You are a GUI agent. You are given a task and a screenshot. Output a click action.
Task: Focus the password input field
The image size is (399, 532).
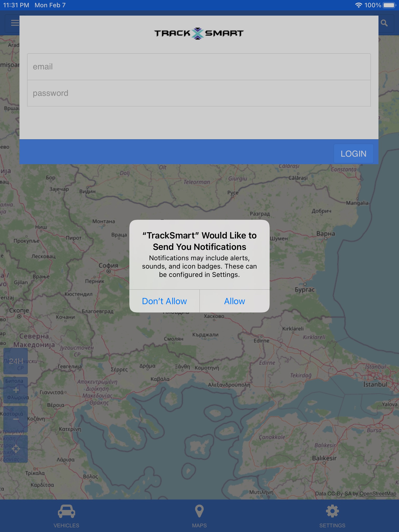click(199, 93)
